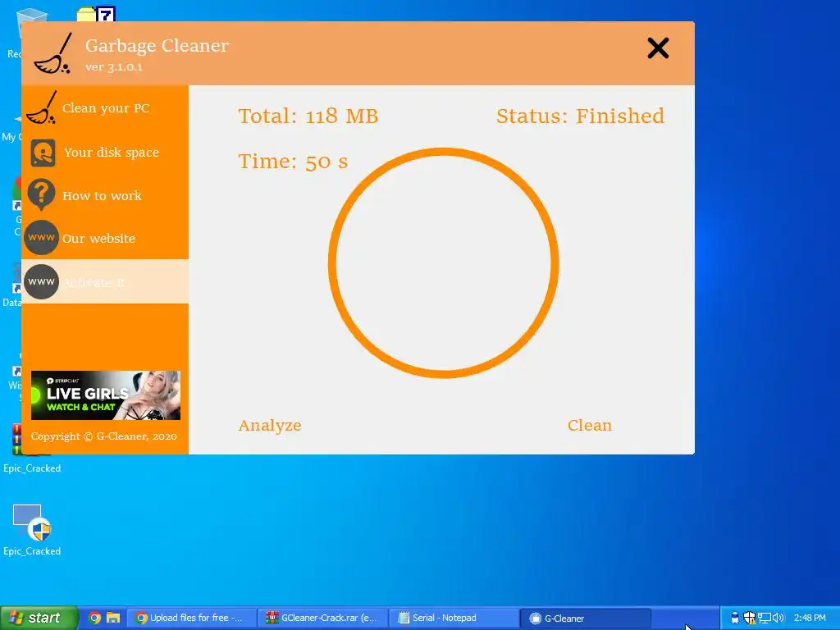Switch to Upload files for free Chrome window
This screenshot has height=630, width=840.
point(192,618)
